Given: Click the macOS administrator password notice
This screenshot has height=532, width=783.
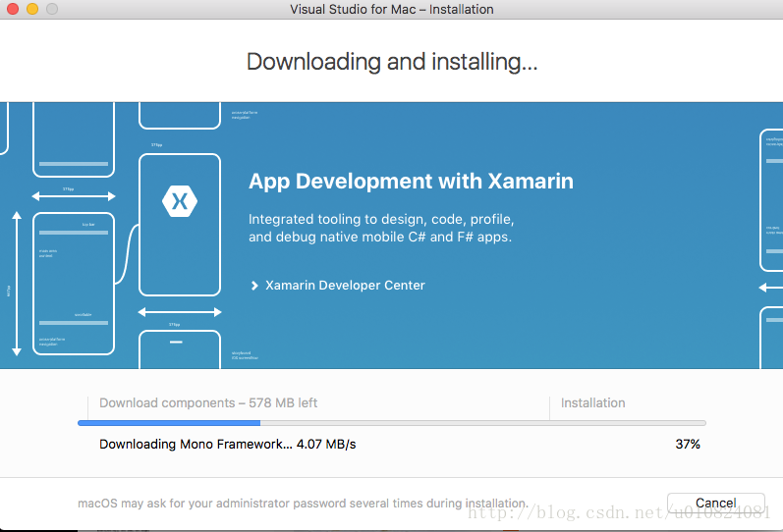Looking at the screenshot, I should pyautogui.click(x=304, y=504).
